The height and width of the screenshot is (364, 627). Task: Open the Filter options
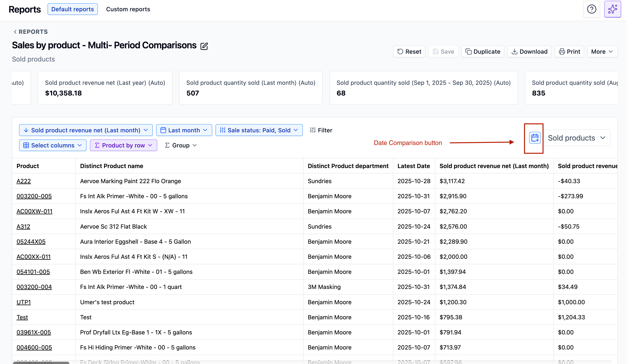point(321,130)
